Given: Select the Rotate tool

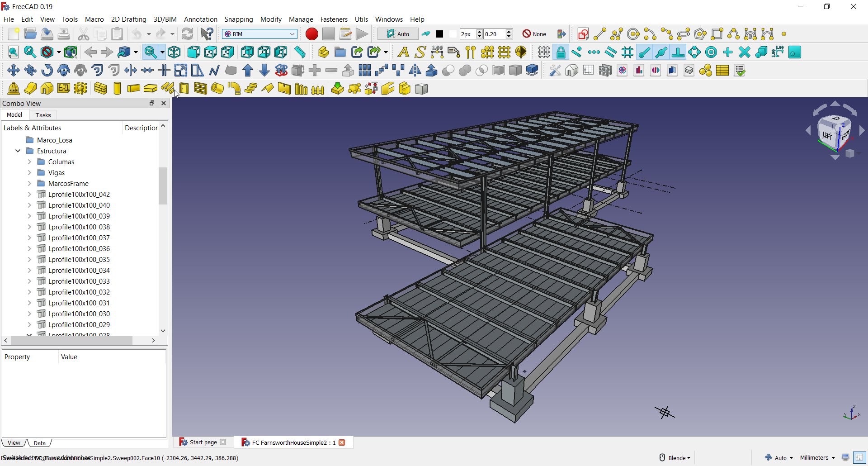Looking at the screenshot, I should (x=47, y=70).
